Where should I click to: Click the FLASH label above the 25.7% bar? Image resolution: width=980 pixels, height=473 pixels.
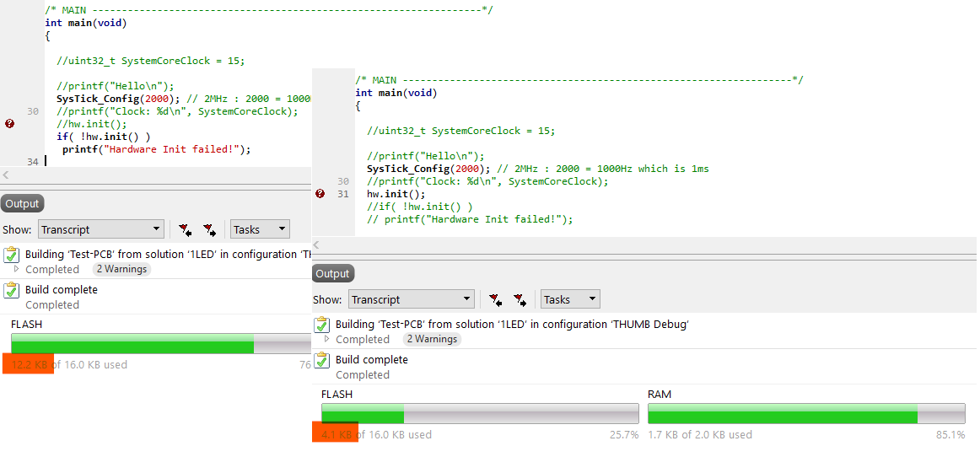coord(337,395)
